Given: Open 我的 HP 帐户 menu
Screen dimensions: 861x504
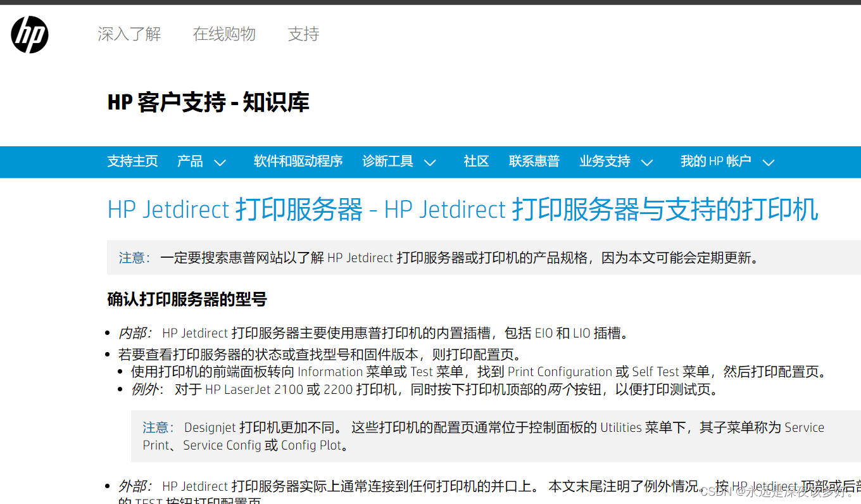Looking at the screenshot, I should (715, 161).
